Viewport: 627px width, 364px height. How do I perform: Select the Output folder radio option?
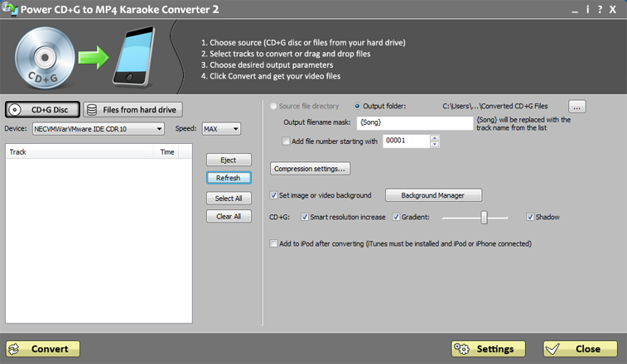point(357,106)
